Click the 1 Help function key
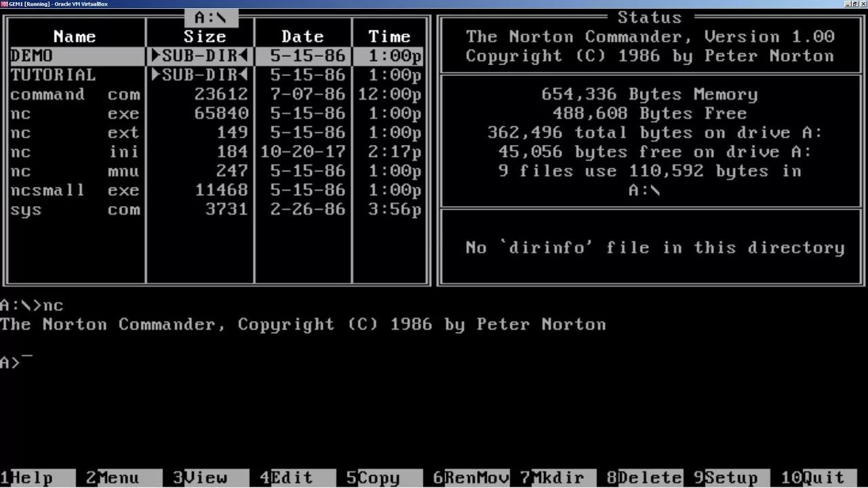 (x=37, y=478)
